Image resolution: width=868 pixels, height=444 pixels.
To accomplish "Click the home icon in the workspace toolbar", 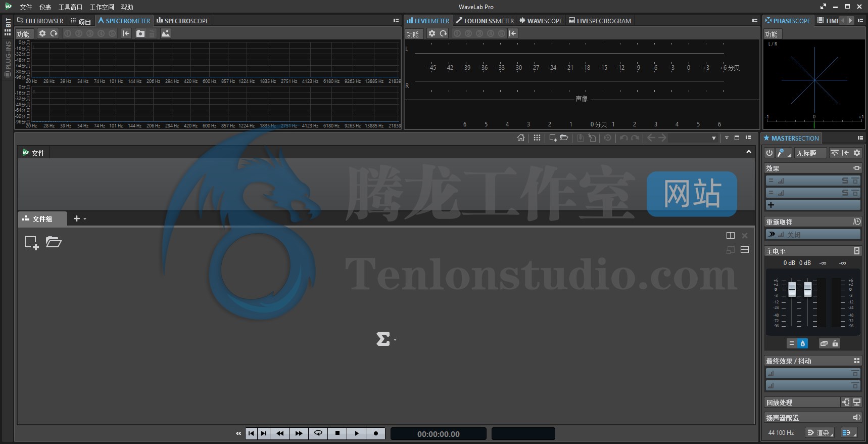I will 521,138.
